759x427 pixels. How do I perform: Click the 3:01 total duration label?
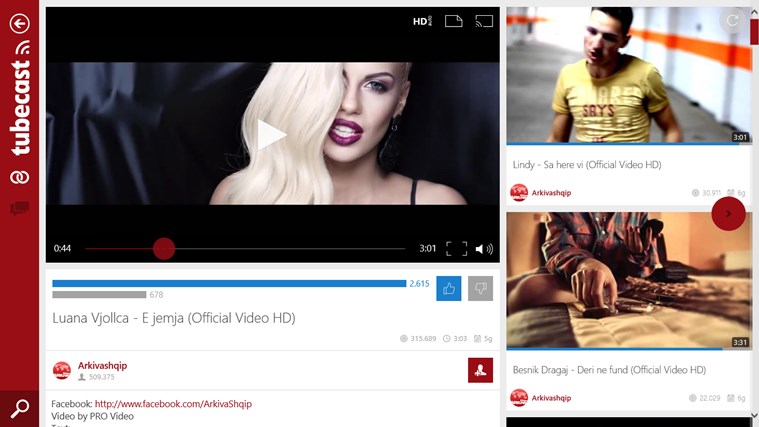(x=427, y=248)
